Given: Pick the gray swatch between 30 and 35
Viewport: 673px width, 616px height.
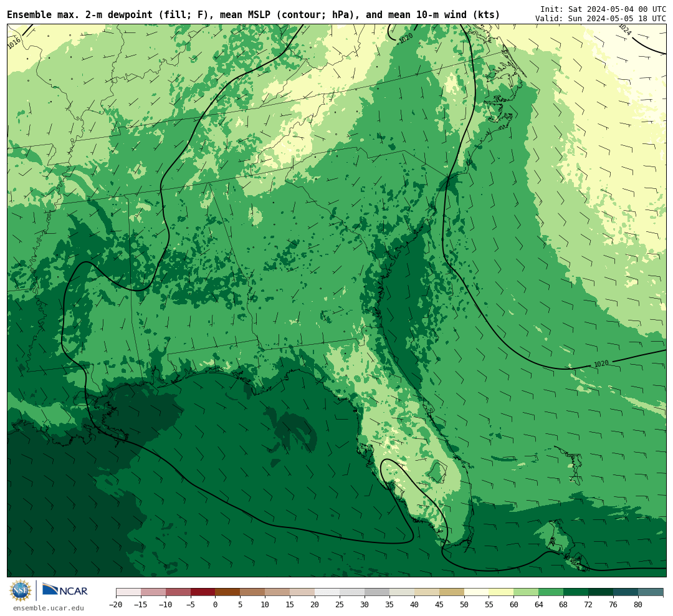Looking at the screenshot, I should coord(377,592).
